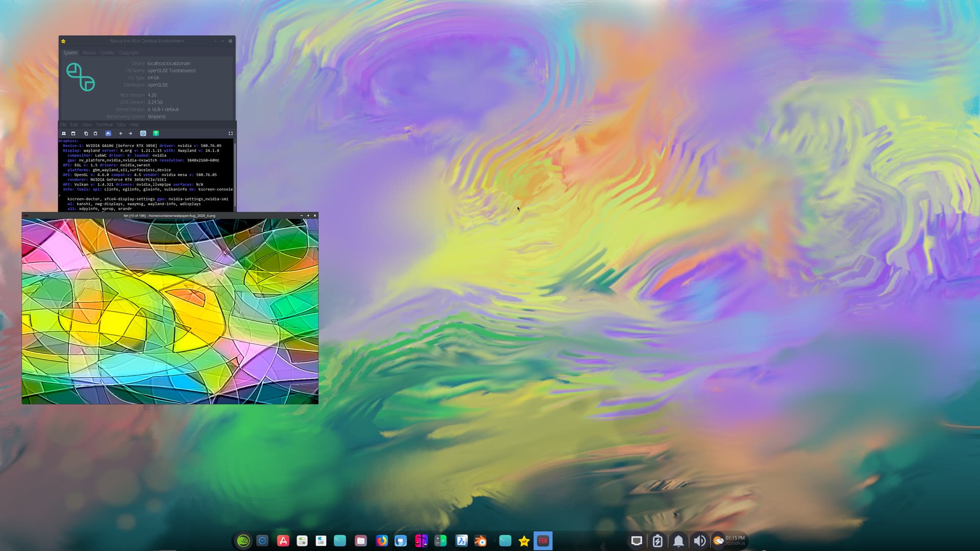
Task: Open the terminal Help menu
Action: pos(134,124)
